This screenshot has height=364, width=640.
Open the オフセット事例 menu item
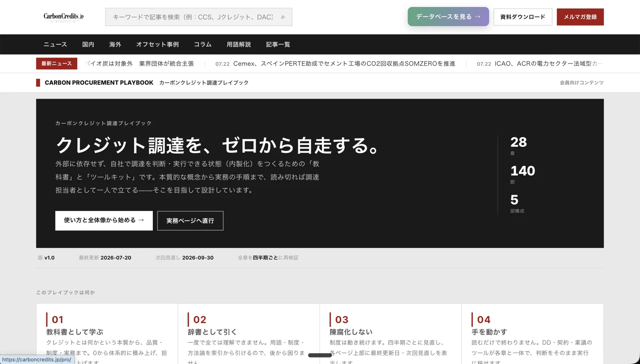pos(158,44)
